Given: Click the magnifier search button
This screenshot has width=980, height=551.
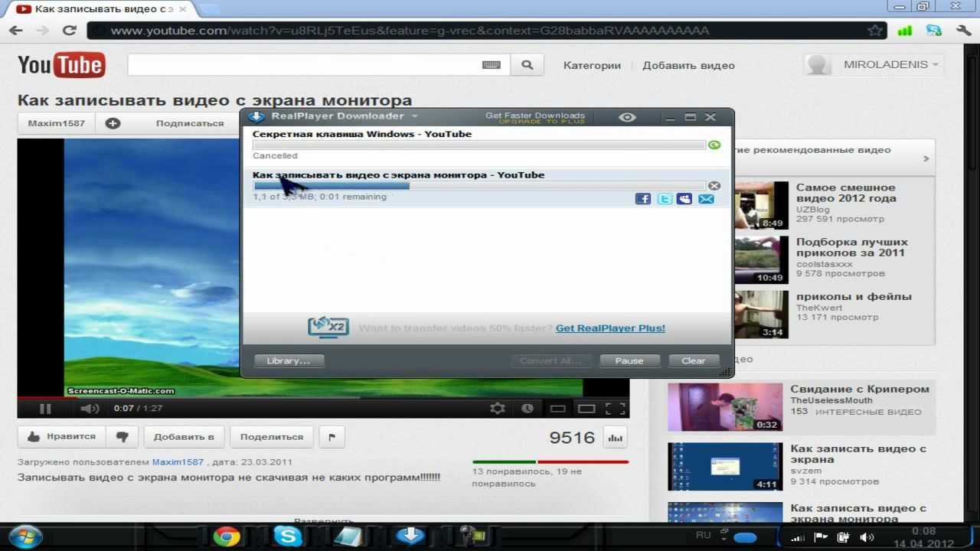Looking at the screenshot, I should (x=527, y=65).
